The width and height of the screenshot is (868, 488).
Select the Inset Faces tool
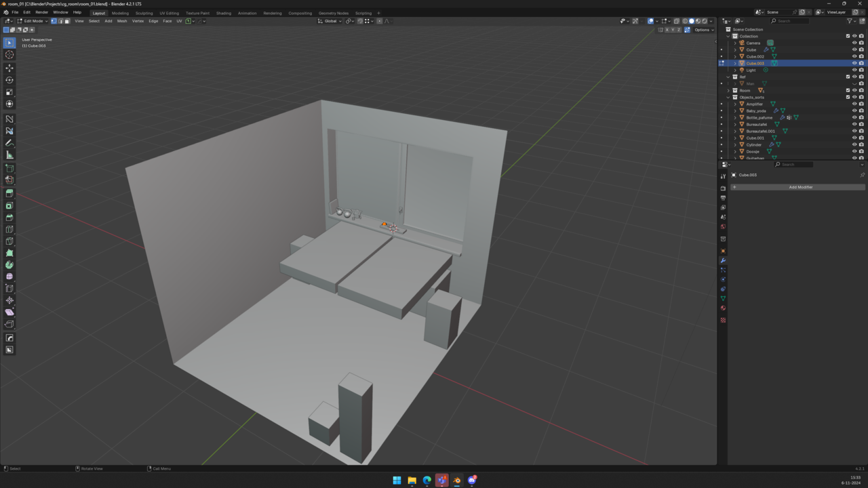click(x=9, y=205)
